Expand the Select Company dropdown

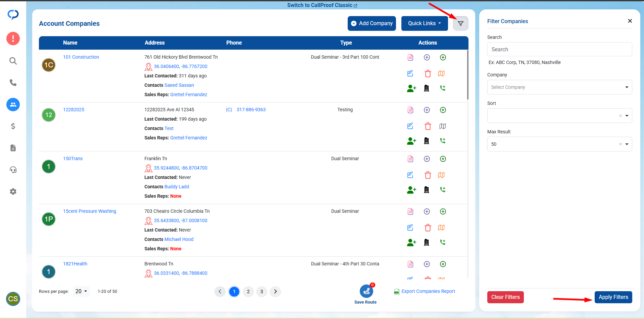click(559, 87)
